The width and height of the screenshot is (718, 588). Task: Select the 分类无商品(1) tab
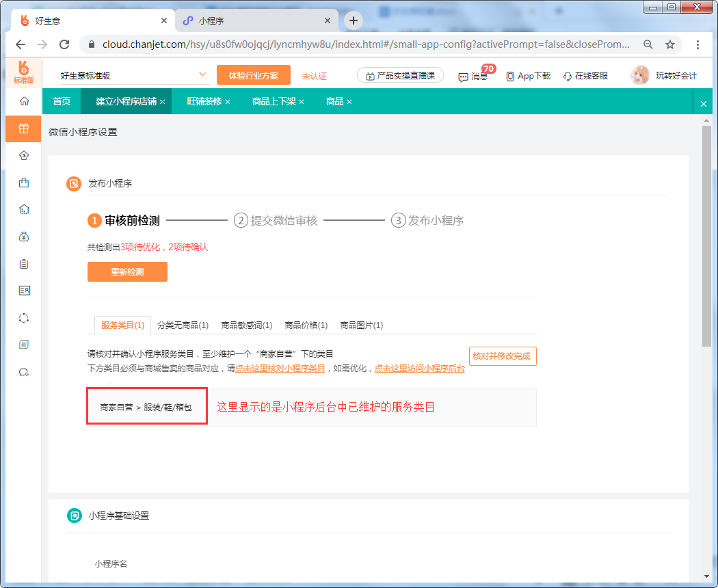click(183, 325)
